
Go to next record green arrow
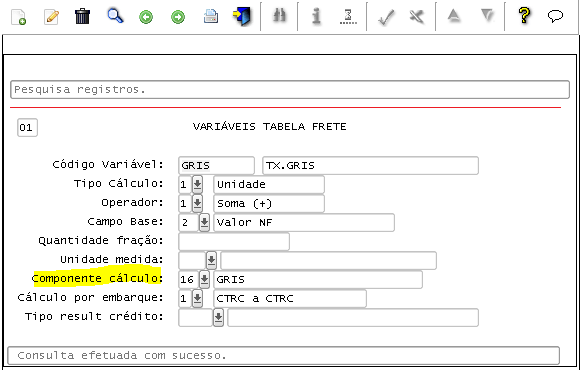[x=178, y=17]
